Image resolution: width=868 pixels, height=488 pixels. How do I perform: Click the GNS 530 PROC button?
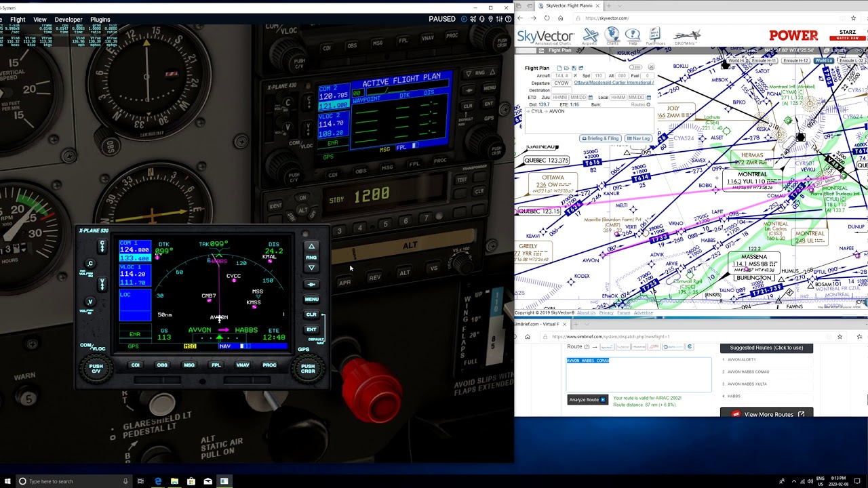pos(269,365)
